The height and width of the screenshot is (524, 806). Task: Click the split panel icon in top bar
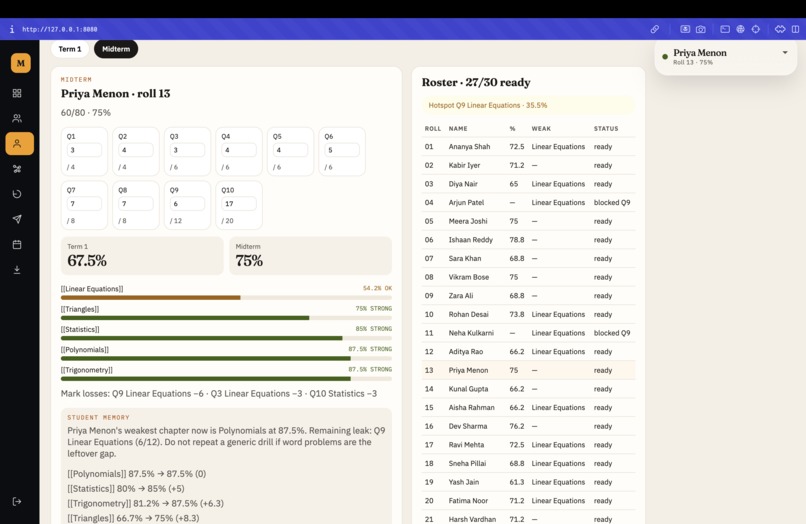point(796,29)
